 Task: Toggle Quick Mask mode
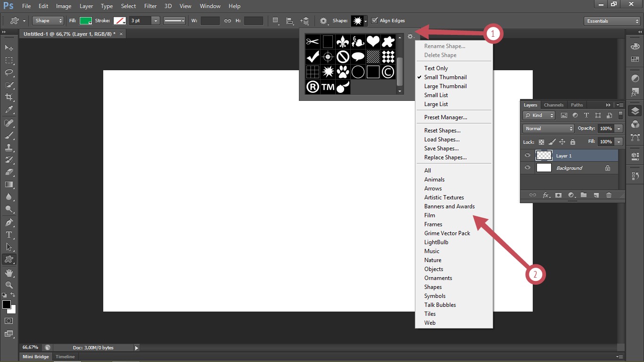(9, 321)
